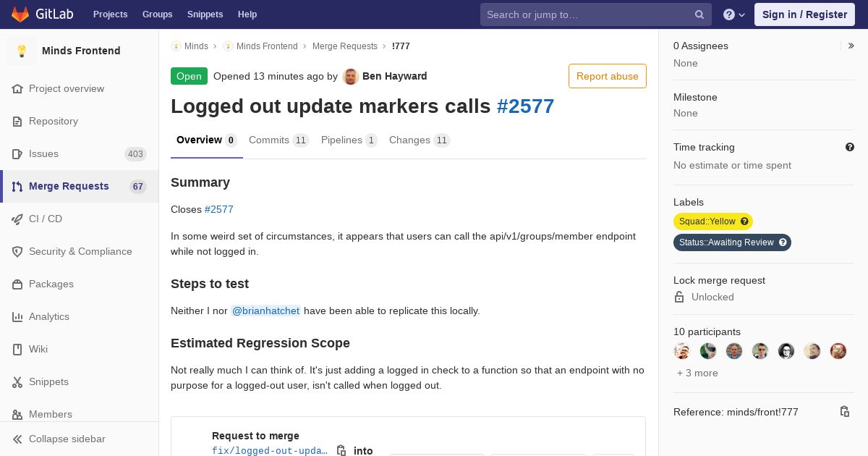This screenshot has width=868, height=456.
Task: Open the fix/logged-out-upda… branch link
Action: pos(270,451)
